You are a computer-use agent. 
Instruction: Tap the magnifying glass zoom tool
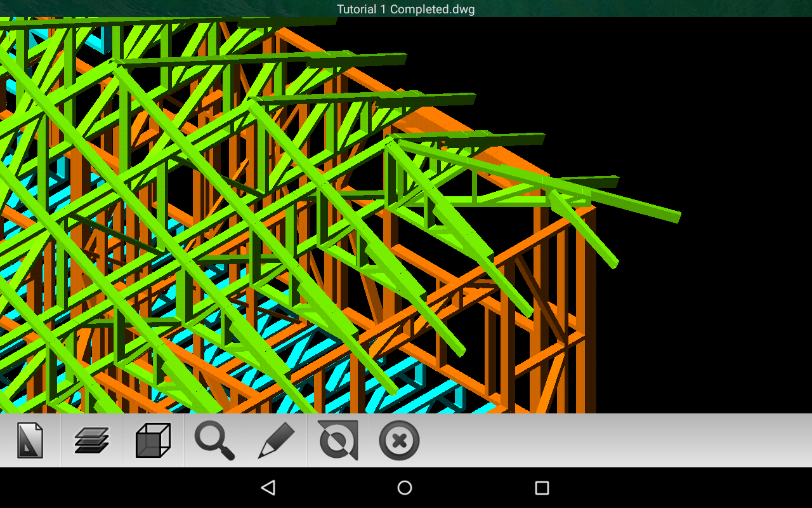pyautogui.click(x=214, y=441)
